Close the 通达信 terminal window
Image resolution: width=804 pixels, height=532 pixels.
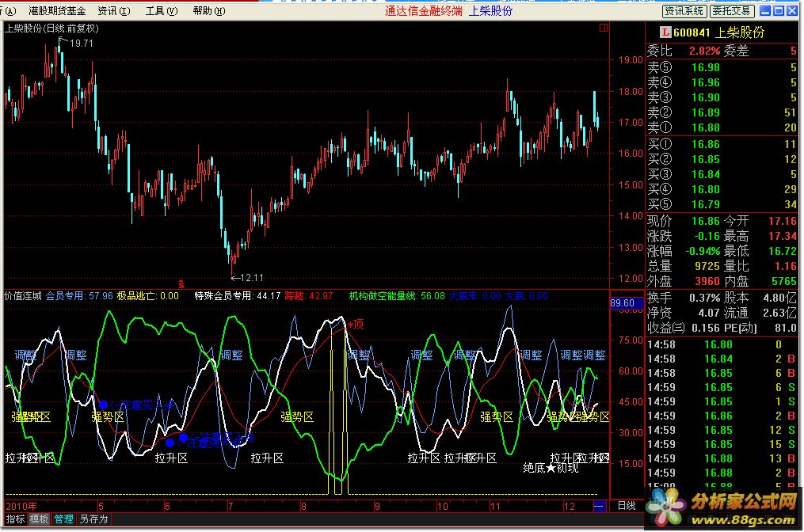click(x=791, y=10)
